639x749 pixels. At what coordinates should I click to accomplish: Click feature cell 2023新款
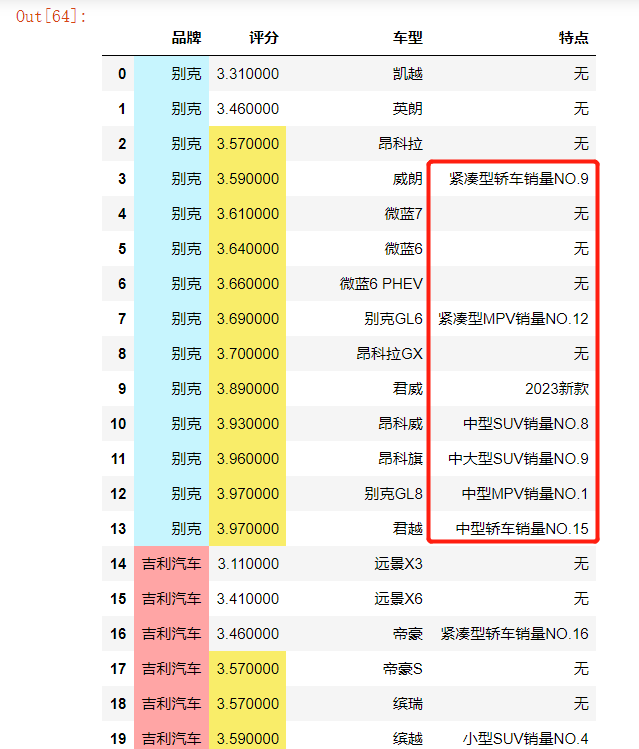(x=557, y=389)
